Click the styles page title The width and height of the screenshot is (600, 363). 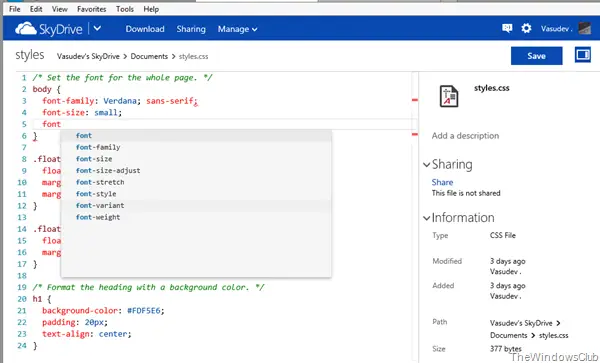pyautogui.click(x=30, y=55)
